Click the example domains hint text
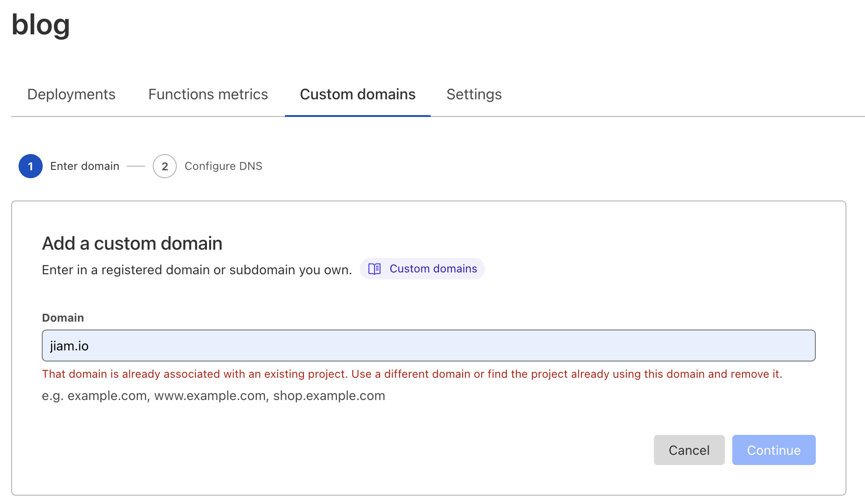865x504 pixels. pyautogui.click(x=213, y=396)
